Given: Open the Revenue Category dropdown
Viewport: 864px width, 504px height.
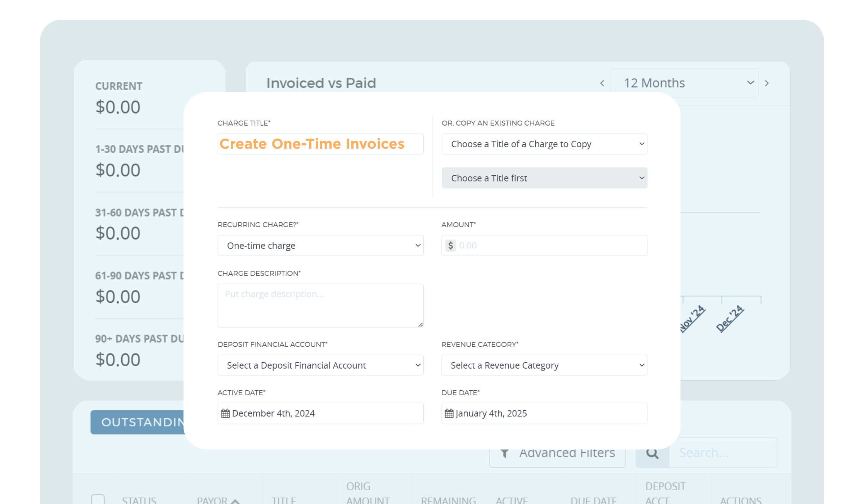Looking at the screenshot, I should click(x=544, y=365).
